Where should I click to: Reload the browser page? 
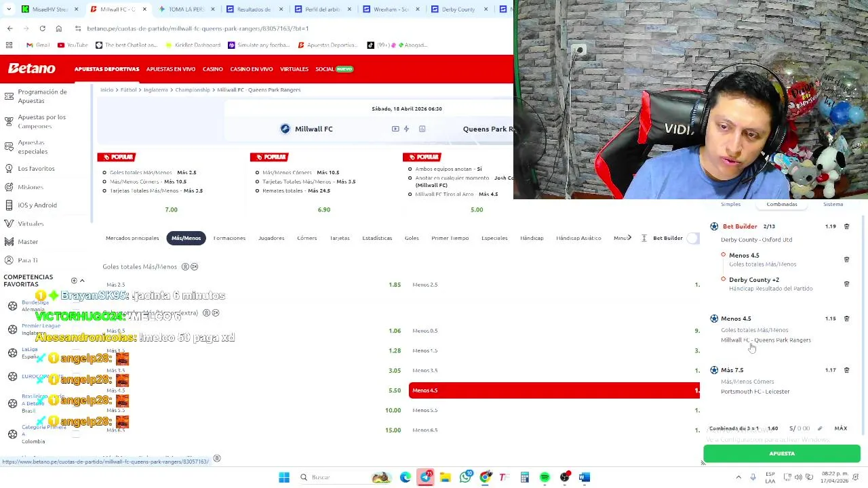tap(42, 28)
